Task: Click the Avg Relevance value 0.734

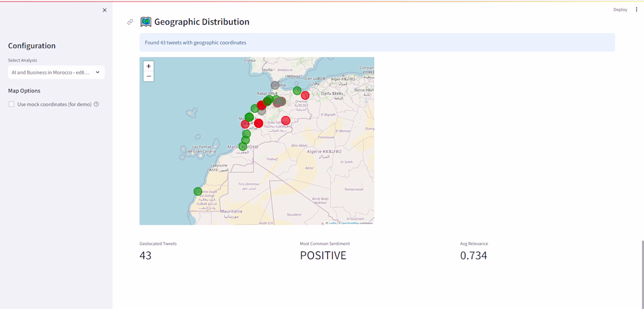Action: coord(474,256)
